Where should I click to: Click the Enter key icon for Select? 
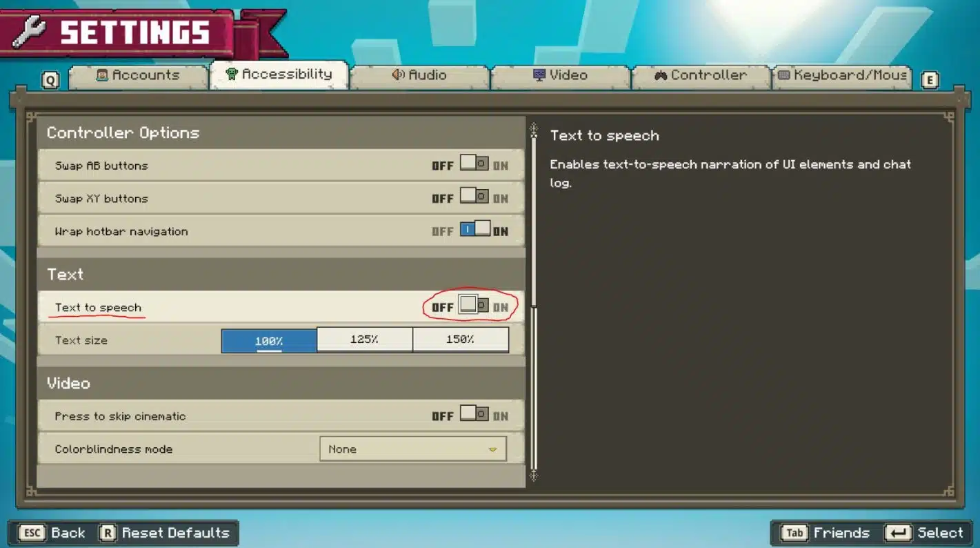tap(898, 533)
